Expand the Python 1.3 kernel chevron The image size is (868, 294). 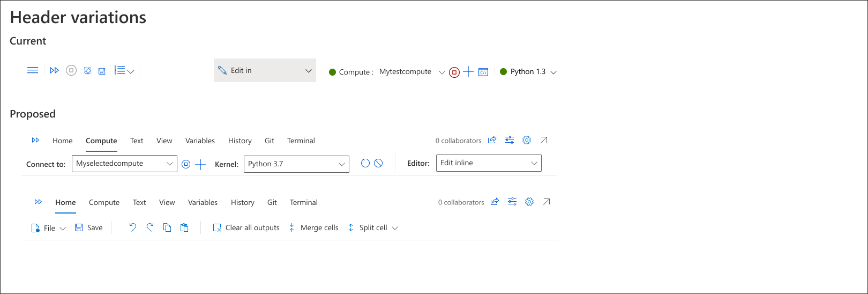coord(553,72)
